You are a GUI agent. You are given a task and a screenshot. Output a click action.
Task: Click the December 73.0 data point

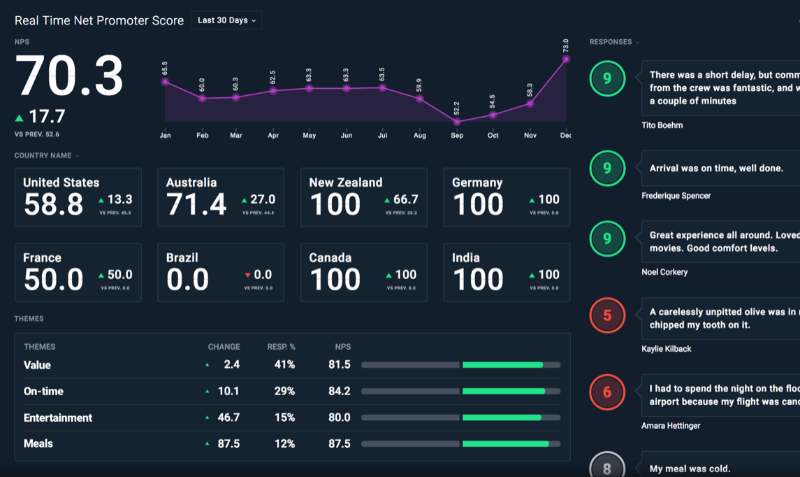tap(566, 59)
